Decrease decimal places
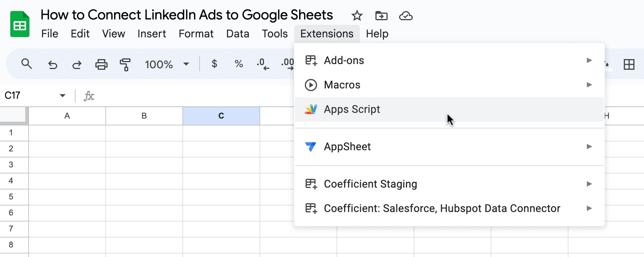The height and width of the screenshot is (257, 644). pos(263,64)
